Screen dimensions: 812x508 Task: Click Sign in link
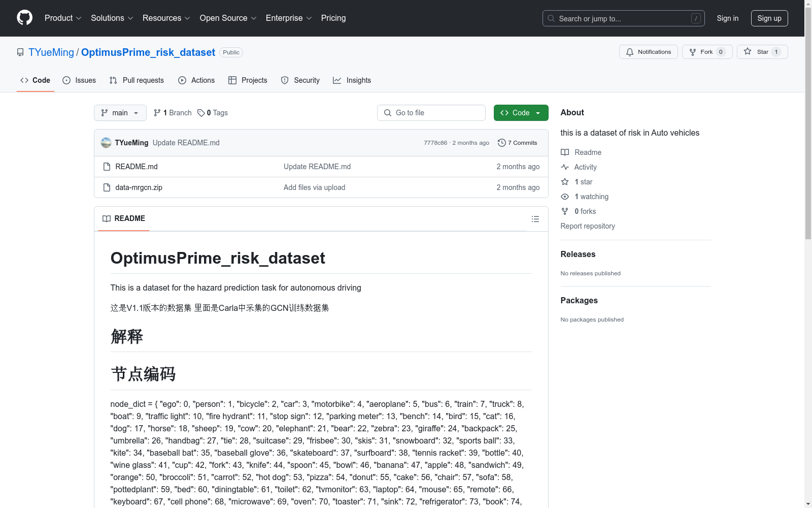coord(727,18)
